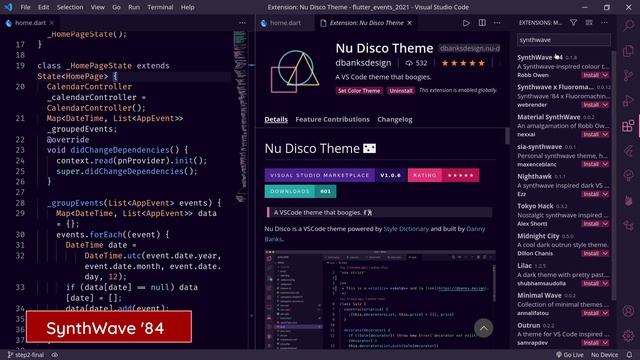Open the Search view in activity bar
Viewport: 640px width, 360px height.
coord(629,25)
